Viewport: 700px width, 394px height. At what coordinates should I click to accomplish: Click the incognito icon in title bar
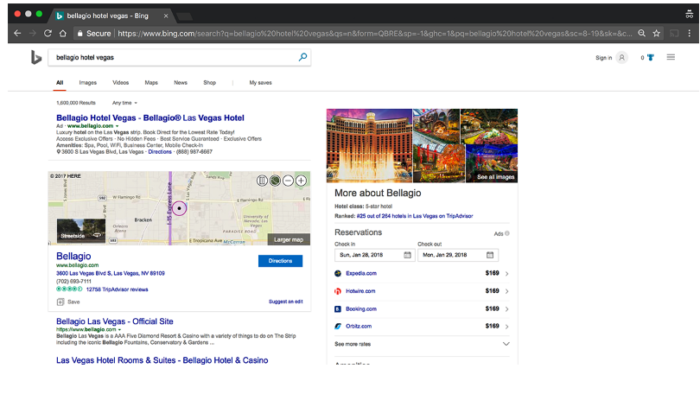click(689, 14)
